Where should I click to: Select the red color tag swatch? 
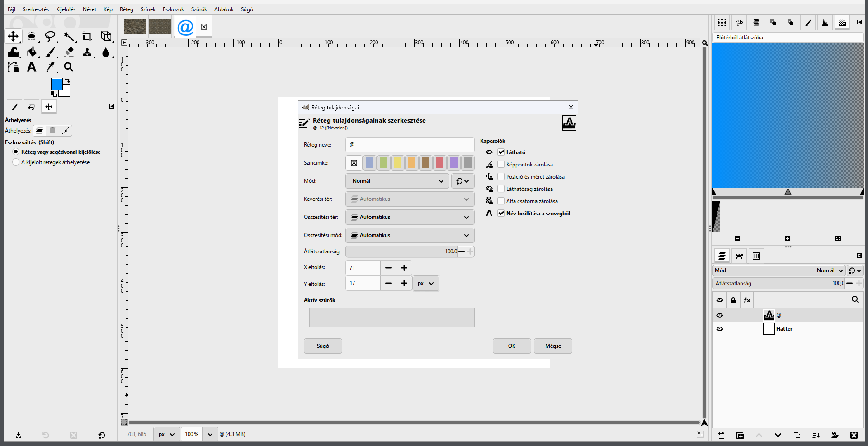click(439, 163)
